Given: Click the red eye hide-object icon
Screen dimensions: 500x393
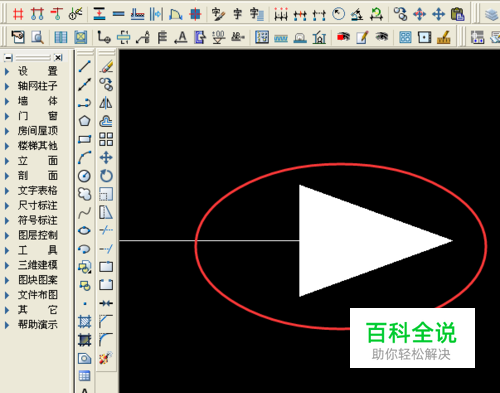Looking at the screenshot, I should pos(343,37).
